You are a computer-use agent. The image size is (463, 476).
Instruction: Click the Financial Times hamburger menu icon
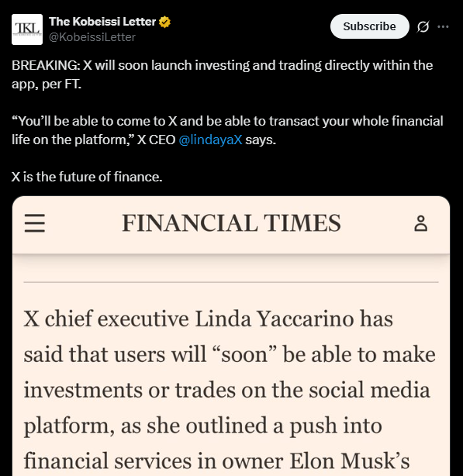[x=35, y=223]
